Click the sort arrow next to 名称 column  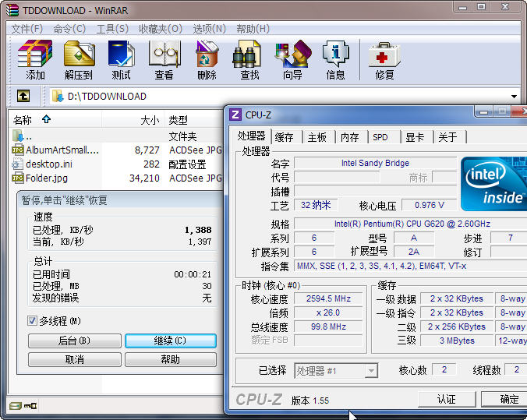46,119
